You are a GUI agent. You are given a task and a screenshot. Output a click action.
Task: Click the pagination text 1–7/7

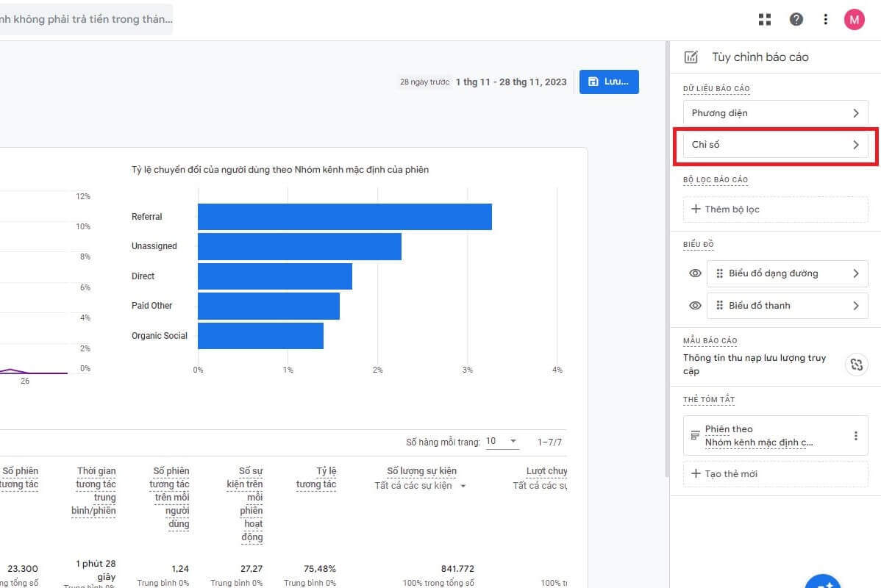(x=549, y=442)
